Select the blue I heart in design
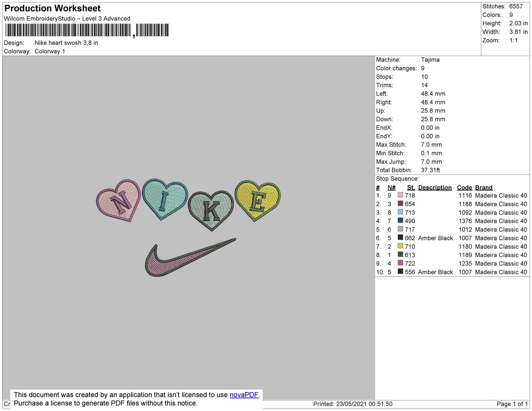The width and height of the screenshot is (532, 411). [x=165, y=199]
